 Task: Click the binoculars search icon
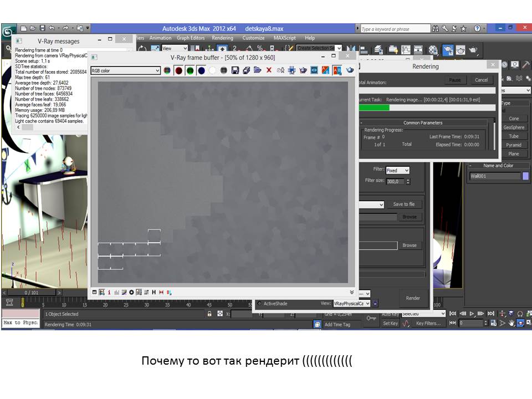point(436,29)
